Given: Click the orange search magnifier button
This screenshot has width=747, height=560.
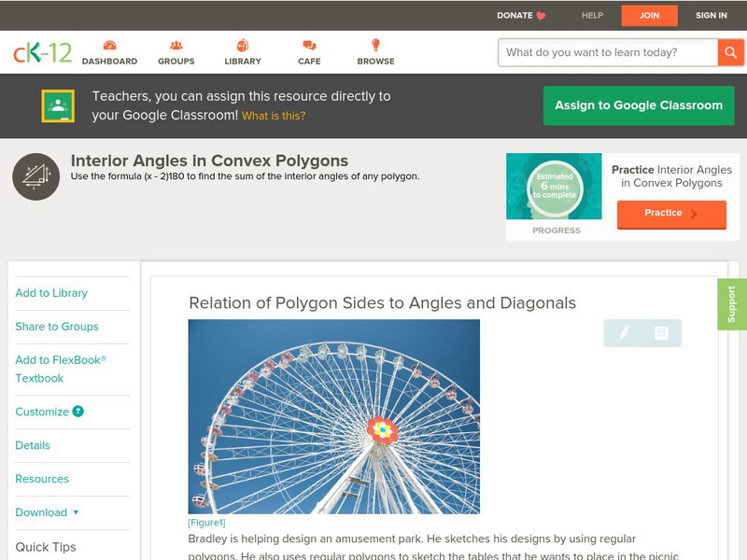Looking at the screenshot, I should point(730,52).
